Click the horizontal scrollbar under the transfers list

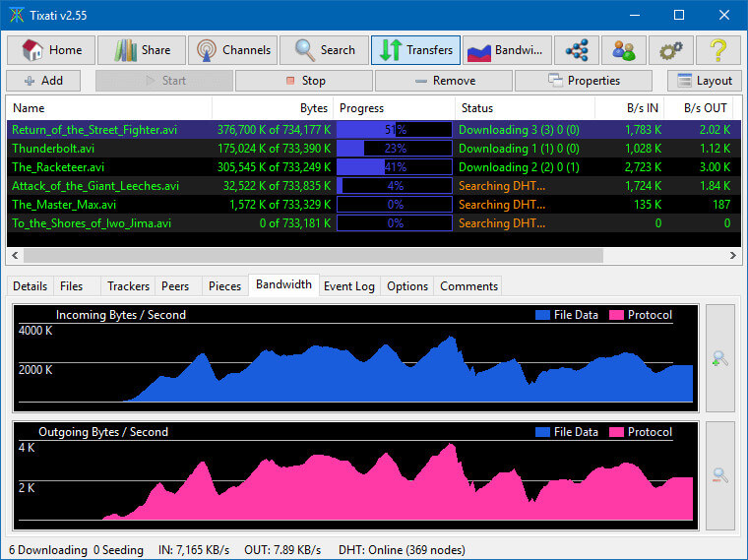pos(312,256)
